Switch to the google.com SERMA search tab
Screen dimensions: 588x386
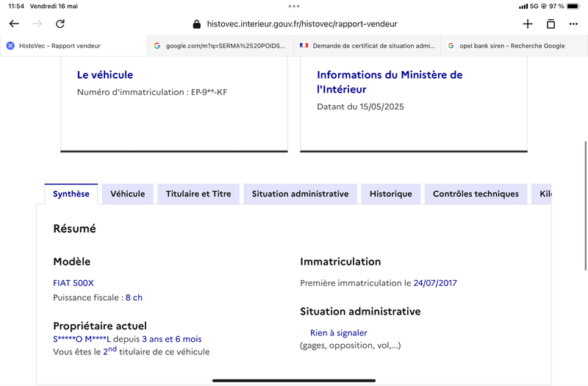(x=220, y=46)
